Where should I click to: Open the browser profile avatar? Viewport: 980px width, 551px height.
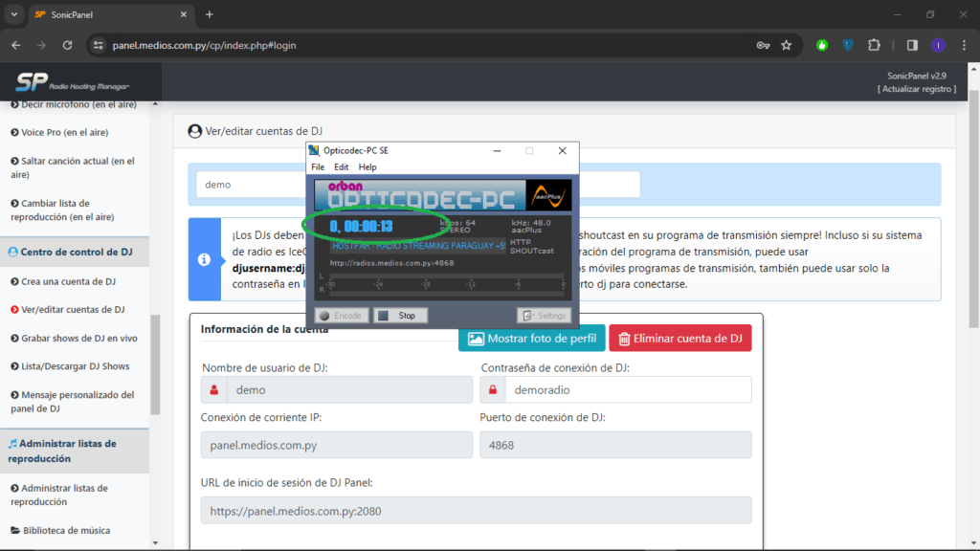[938, 45]
